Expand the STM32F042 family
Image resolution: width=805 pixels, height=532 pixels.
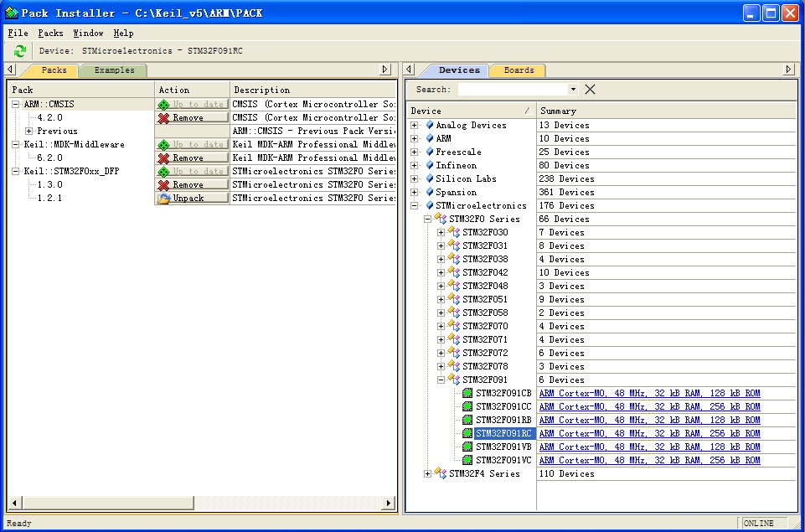coord(441,272)
